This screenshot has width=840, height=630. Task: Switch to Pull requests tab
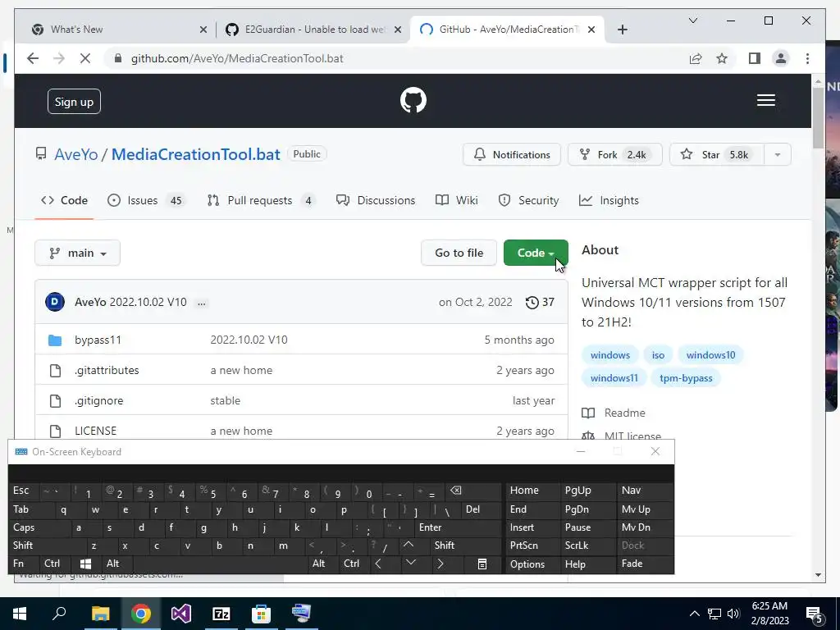[261, 200]
